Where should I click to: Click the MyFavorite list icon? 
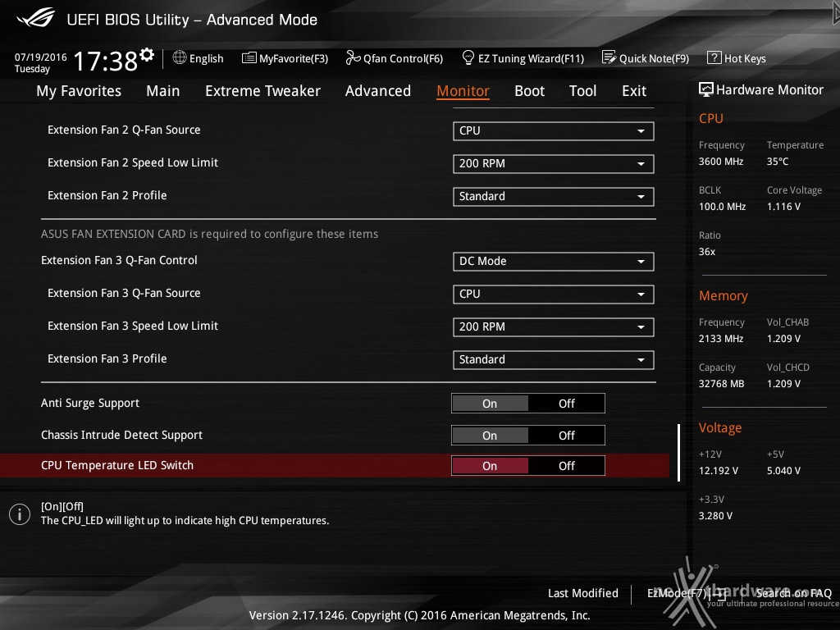[x=249, y=57]
